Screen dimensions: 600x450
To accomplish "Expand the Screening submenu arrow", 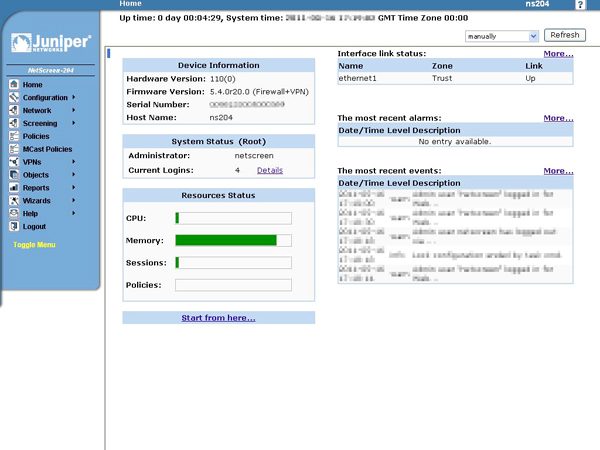I will click(x=73, y=123).
